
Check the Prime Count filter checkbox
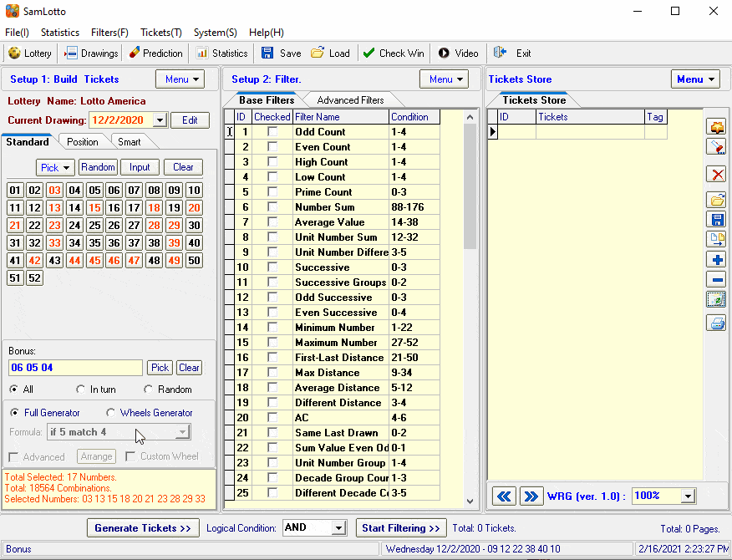coord(272,192)
